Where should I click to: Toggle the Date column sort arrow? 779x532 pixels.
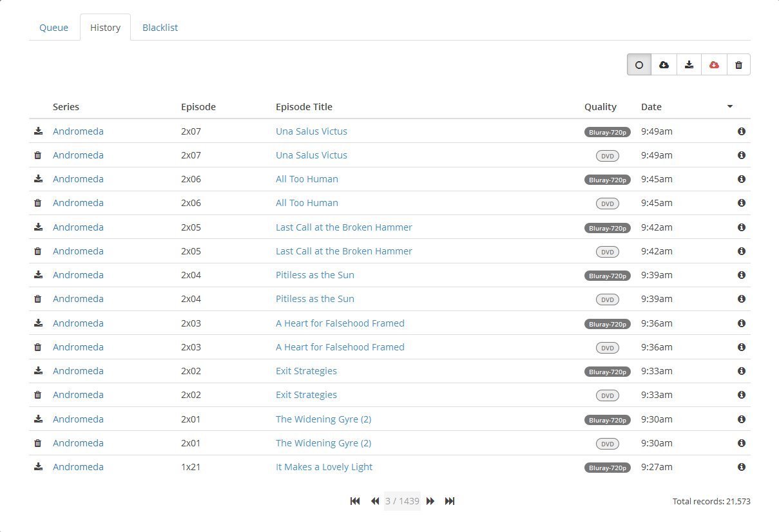729,107
